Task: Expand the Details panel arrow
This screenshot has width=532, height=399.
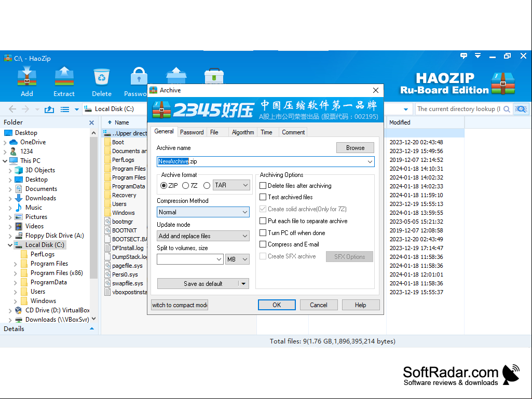Action: click(91, 329)
